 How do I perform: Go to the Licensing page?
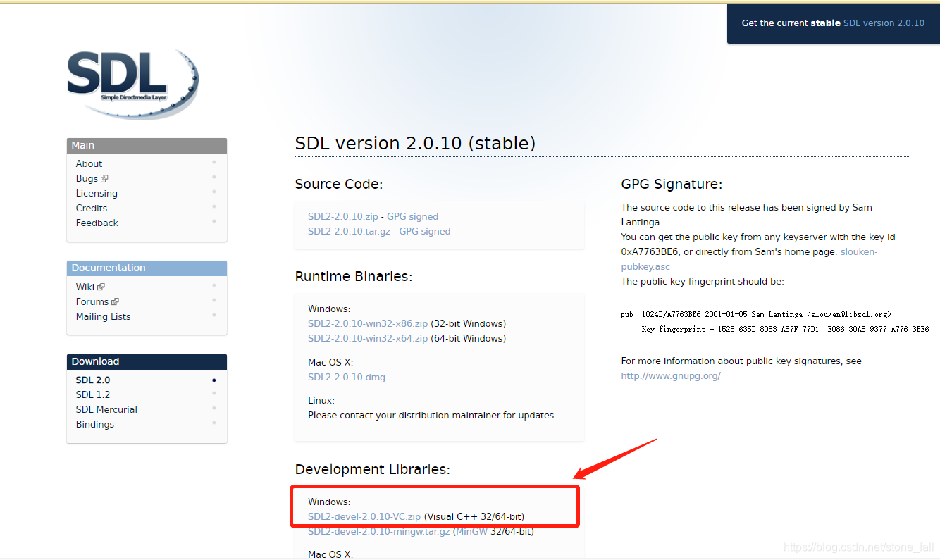97,193
